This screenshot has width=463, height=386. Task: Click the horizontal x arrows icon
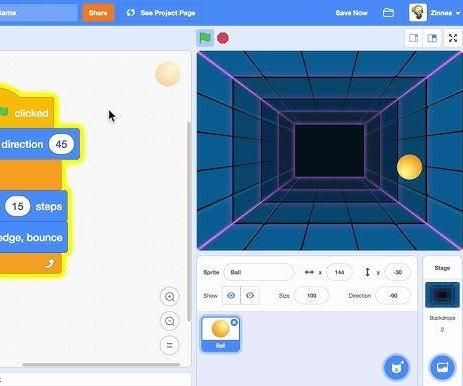[x=309, y=272]
